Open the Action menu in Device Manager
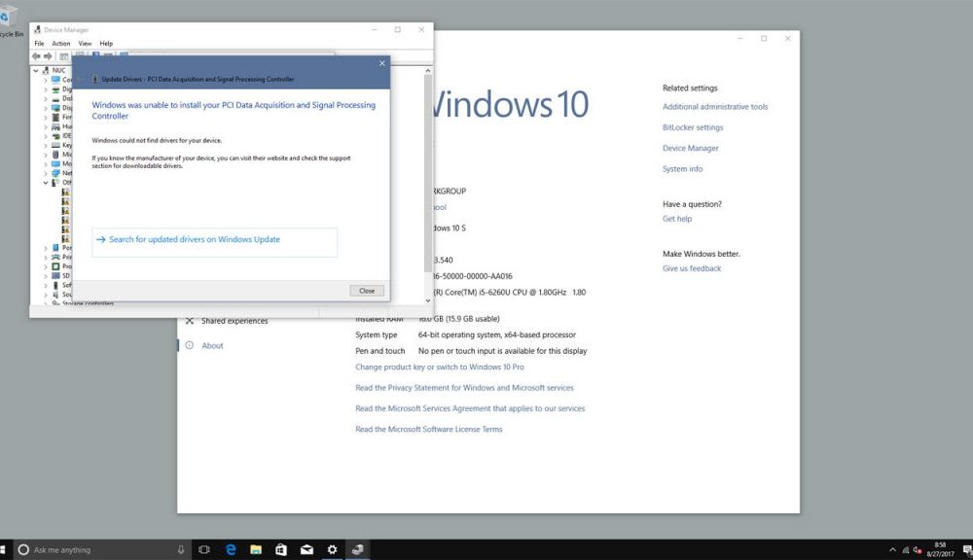Screen dimensions: 973x560 (61, 44)
